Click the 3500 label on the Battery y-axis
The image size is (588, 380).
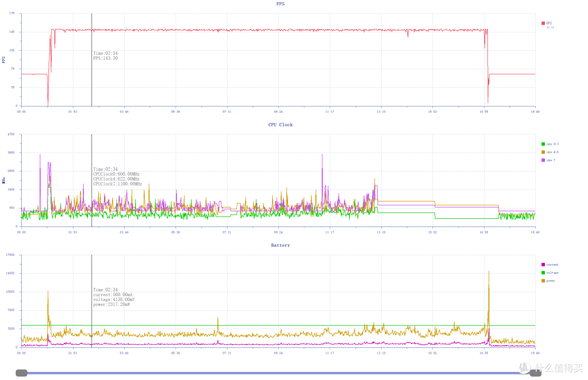(11, 329)
